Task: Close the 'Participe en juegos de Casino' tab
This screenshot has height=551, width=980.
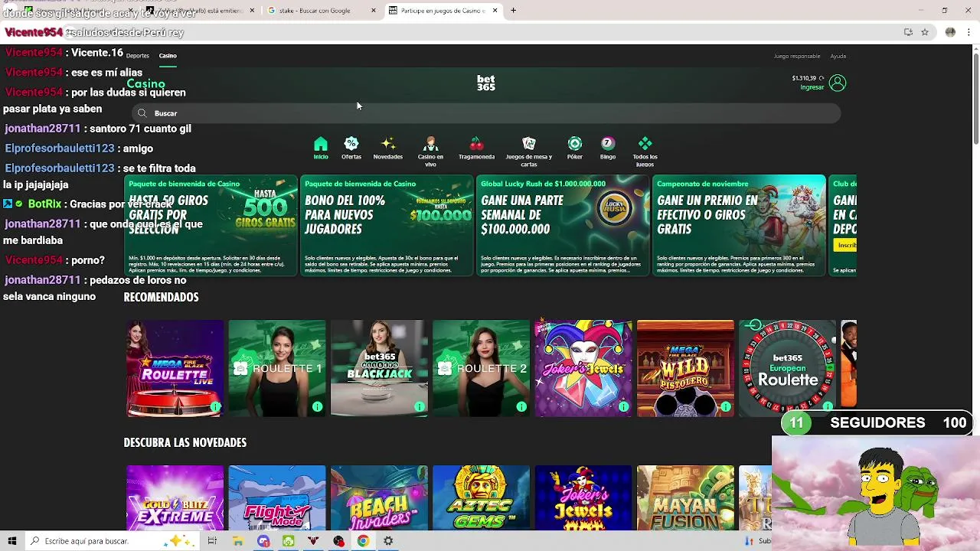Action: click(x=495, y=11)
